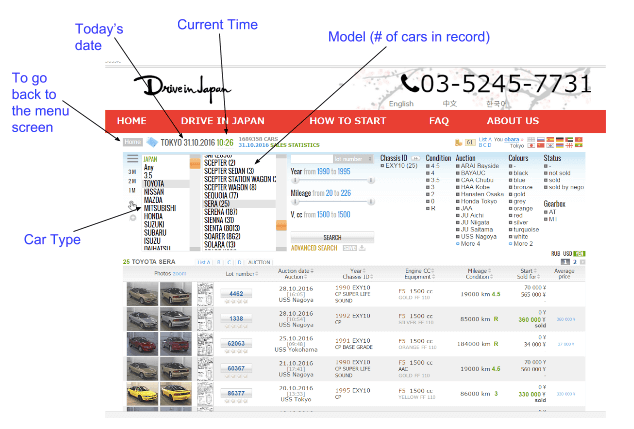This screenshot has width=634, height=429.
Task: Click the boot icon left of GL badge
Action: click(459, 142)
